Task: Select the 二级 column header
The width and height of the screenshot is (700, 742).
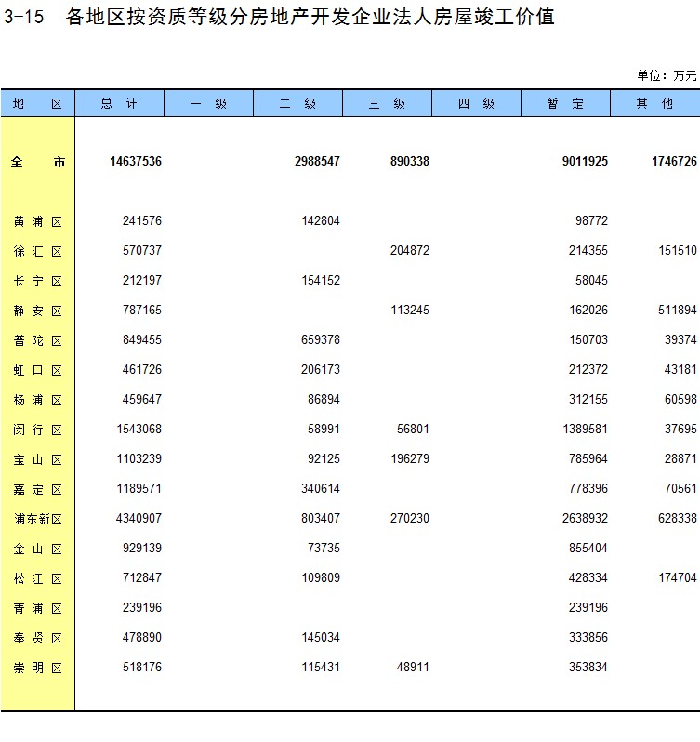Action: pyautogui.click(x=297, y=104)
